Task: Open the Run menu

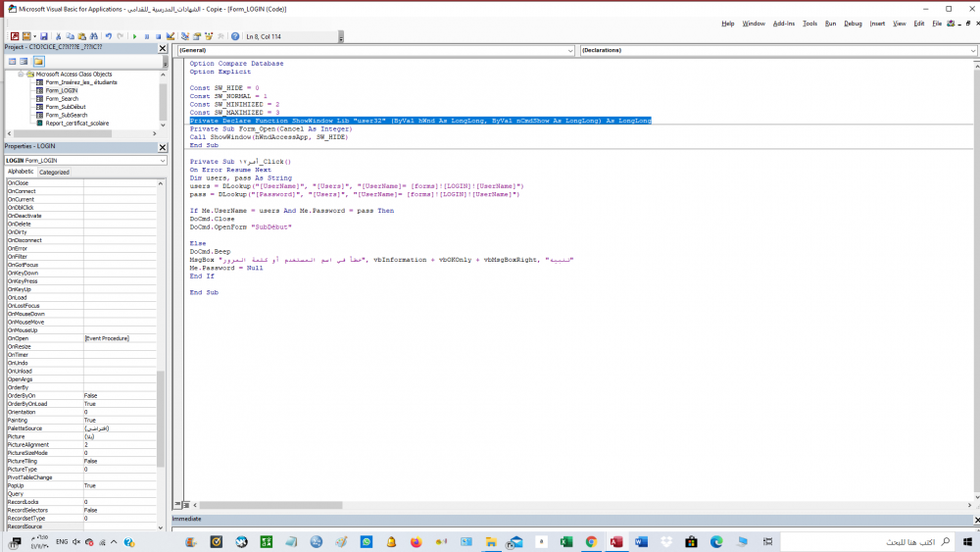Action: pyautogui.click(x=830, y=24)
